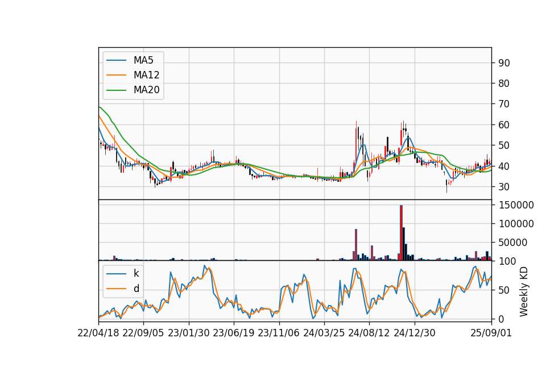Click the price axis label 70
Image resolution: width=546 pixels, height=392 pixels.
(x=504, y=105)
